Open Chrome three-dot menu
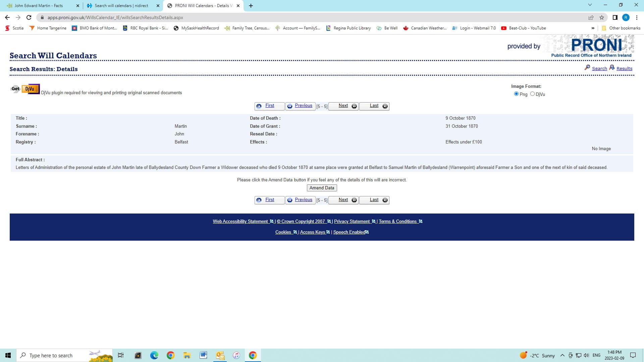Image resolution: width=644 pixels, height=362 pixels. pos(637,17)
